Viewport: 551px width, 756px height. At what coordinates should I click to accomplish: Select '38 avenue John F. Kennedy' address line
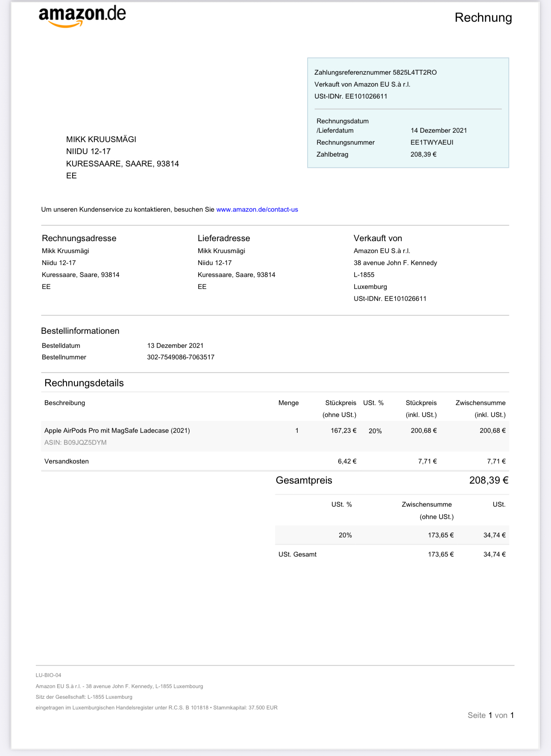click(x=395, y=263)
